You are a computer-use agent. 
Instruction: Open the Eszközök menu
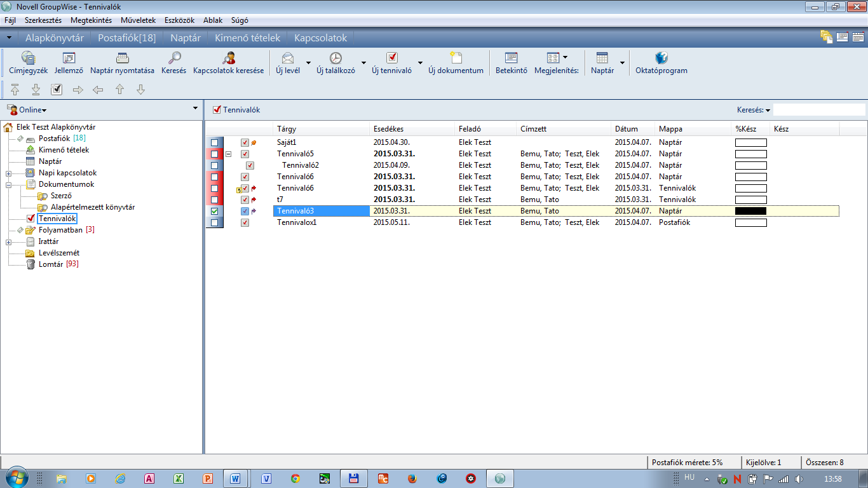[179, 20]
